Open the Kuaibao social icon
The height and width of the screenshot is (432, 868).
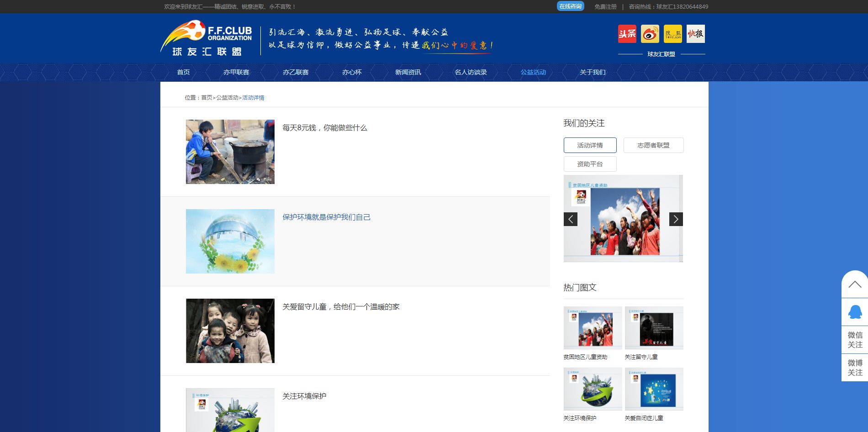click(695, 34)
